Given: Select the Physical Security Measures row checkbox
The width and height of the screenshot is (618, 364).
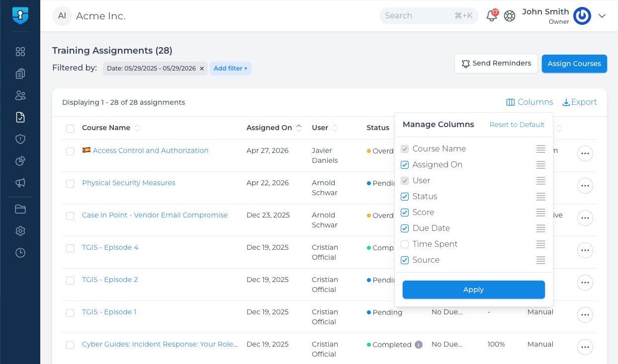Looking at the screenshot, I should (x=70, y=184).
